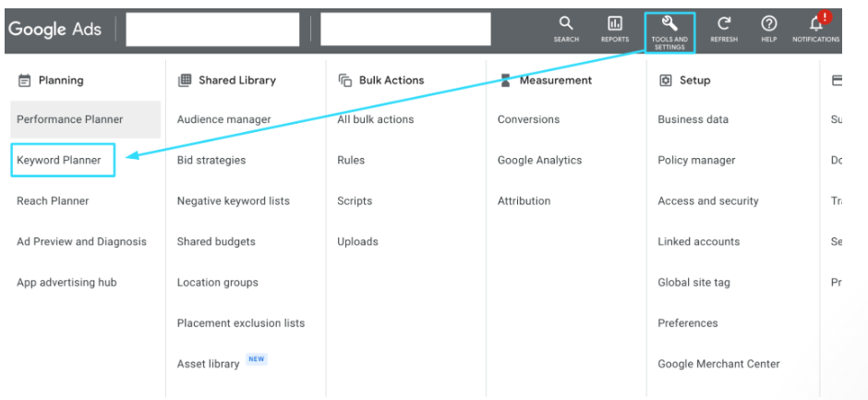The height and width of the screenshot is (400, 868).
Task: Click the Measurement heading
Action: (x=555, y=80)
